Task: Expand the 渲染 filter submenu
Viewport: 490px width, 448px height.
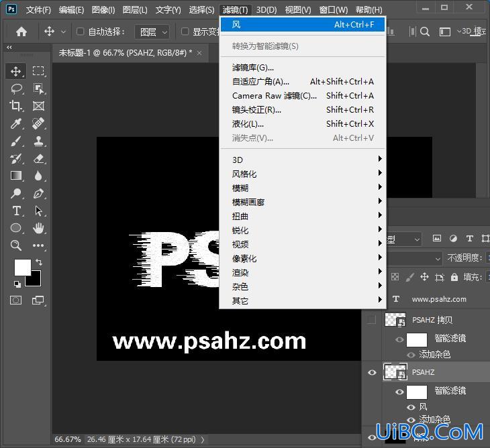Action: (303, 272)
